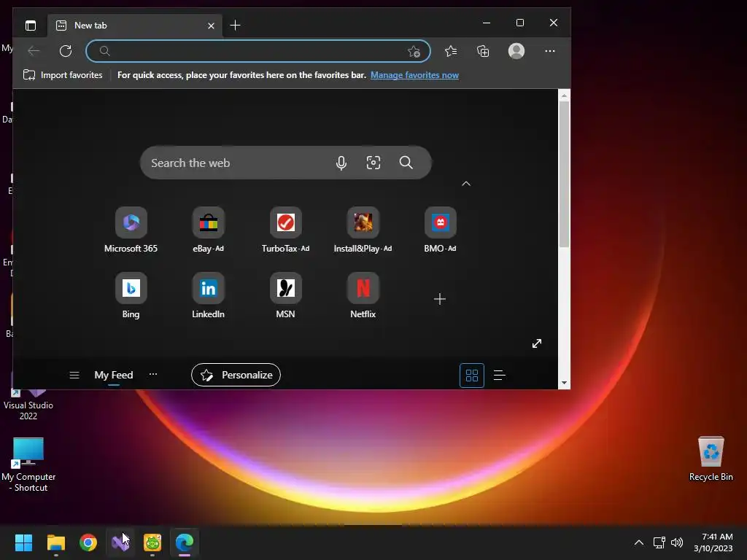The width and height of the screenshot is (747, 560).
Task: Open the Windows Start menu
Action: click(x=24, y=542)
